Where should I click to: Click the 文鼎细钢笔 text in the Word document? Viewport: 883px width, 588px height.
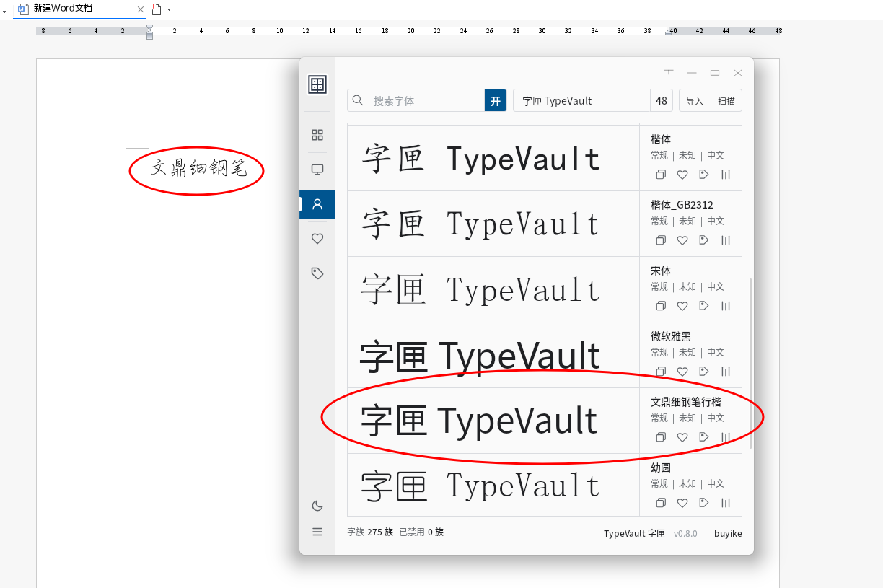(x=198, y=169)
